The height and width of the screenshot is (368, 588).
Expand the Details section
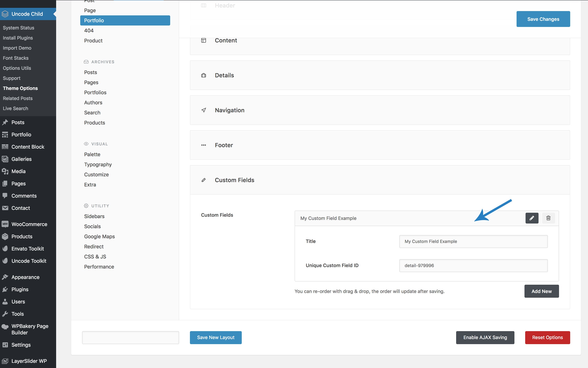(x=380, y=75)
